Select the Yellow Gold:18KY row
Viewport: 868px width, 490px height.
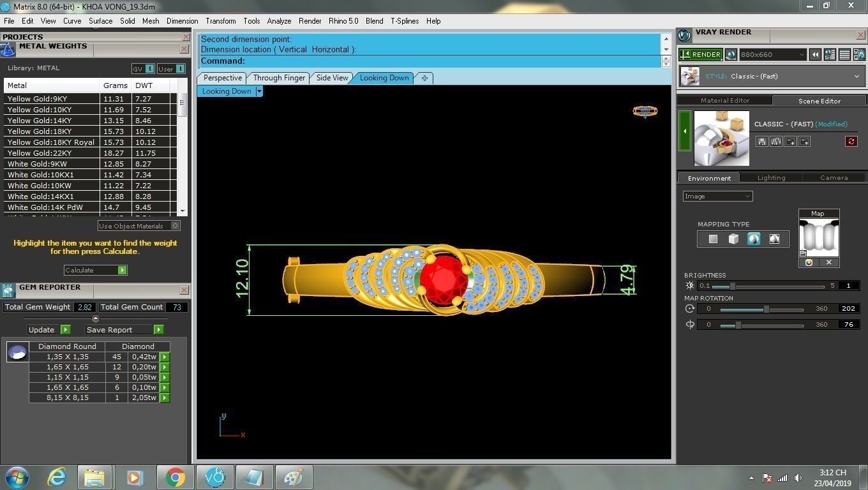click(x=87, y=131)
